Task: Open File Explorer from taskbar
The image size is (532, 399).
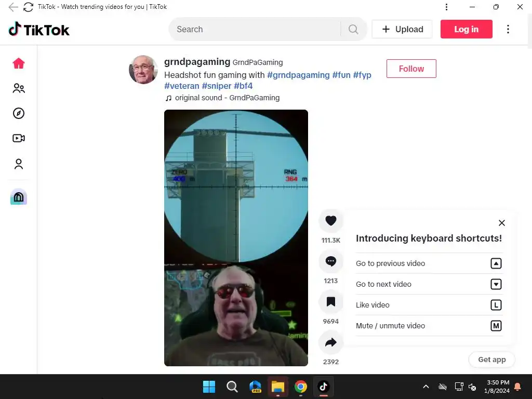Action: (x=278, y=387)
